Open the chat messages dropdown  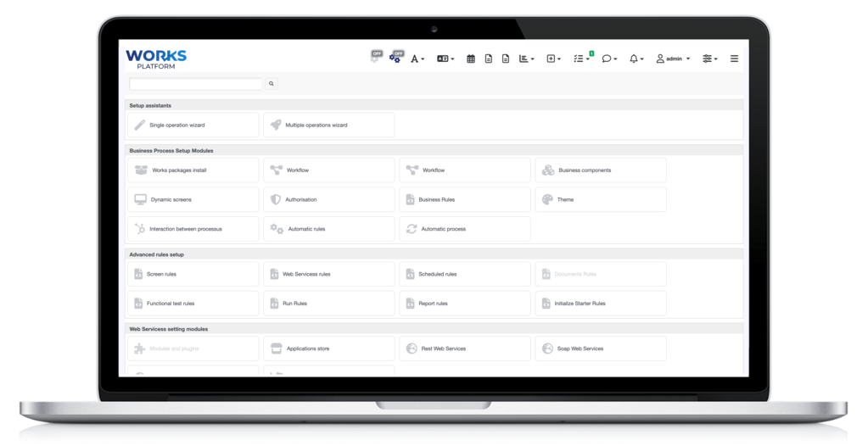pyautogui.click(x=609, y=59)
